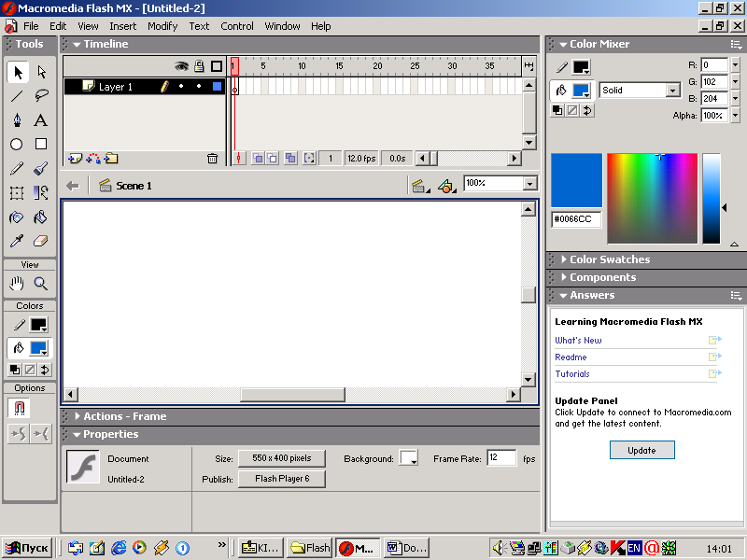Image resolution: width=747 pixels, height=560 pixels.
Task: Collapse the Color Mixer panel
Action: point(563,44)
